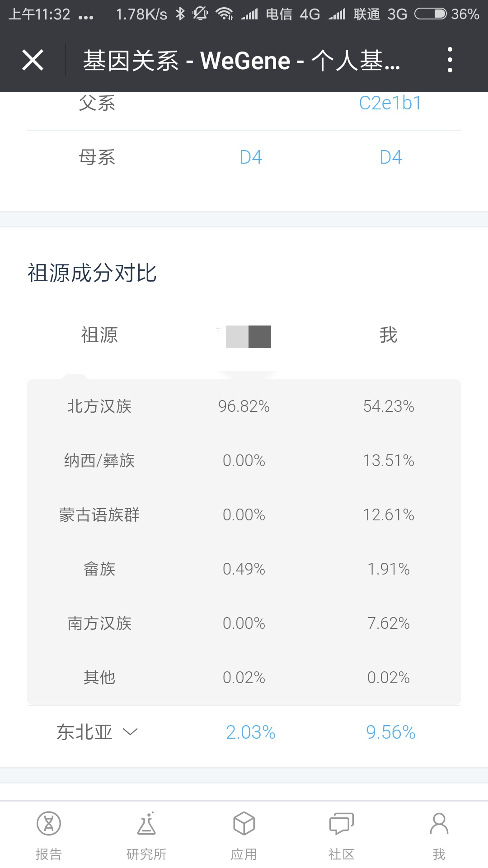Image resolution: width=488 pixels, height=868 pixels.
Task: Open the C2e1b1 paternal haplogroup link
Action: click(x=390, y=103)
